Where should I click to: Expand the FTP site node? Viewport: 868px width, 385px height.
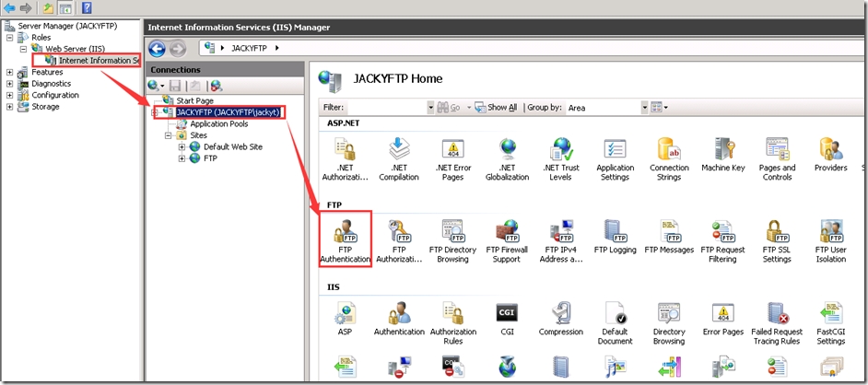coord(182,158)
